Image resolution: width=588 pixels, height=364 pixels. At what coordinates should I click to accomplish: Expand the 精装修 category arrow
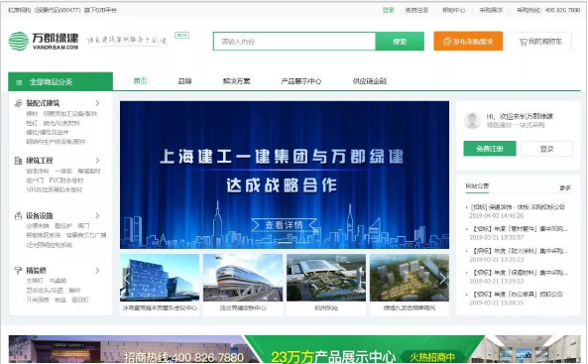coord(97,270)
